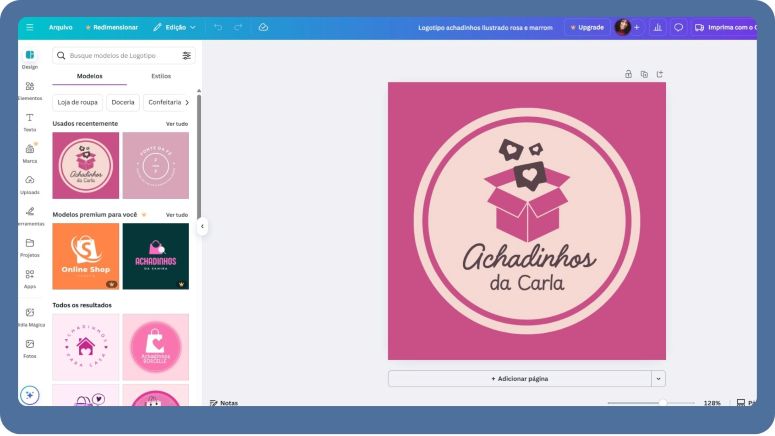Image resolution: width=775 pixels, height=436 pixels.
Task: Expand arrow next to Adicionar página
Action: point(657,379)
